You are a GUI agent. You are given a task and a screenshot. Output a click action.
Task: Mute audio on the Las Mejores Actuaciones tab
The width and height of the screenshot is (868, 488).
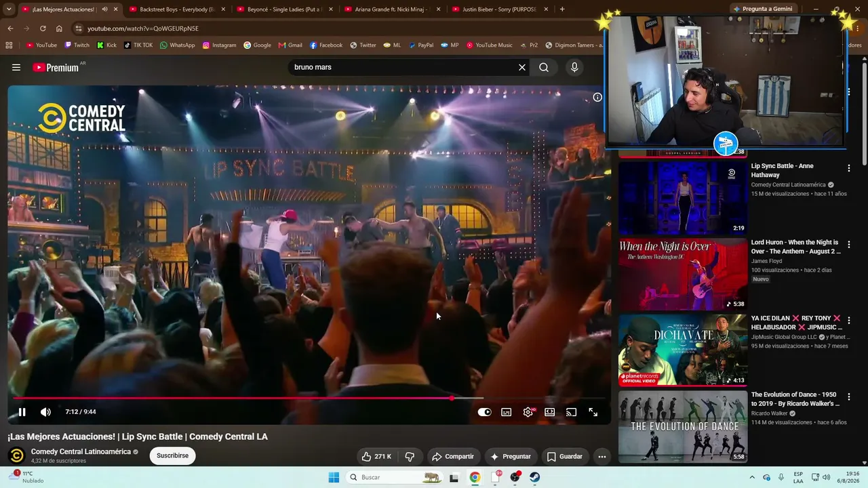click(104, 9)
